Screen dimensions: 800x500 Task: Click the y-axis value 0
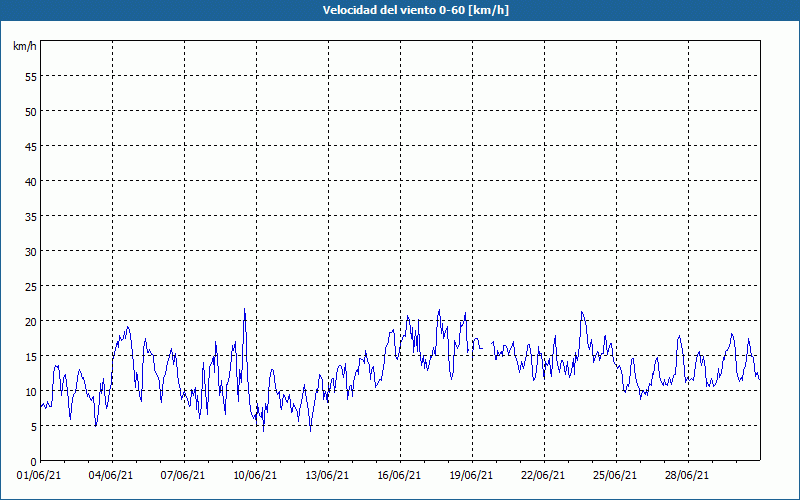34,462
